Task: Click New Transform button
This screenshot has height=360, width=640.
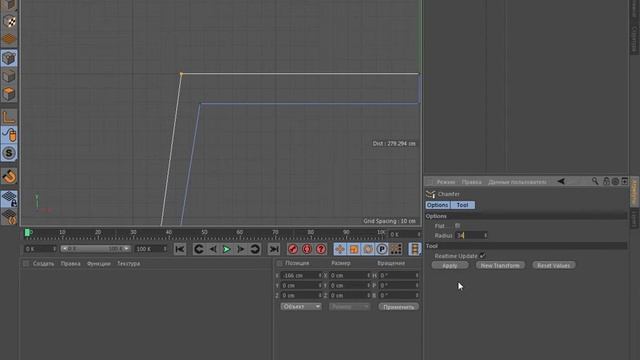Action: tap(500, 266)
